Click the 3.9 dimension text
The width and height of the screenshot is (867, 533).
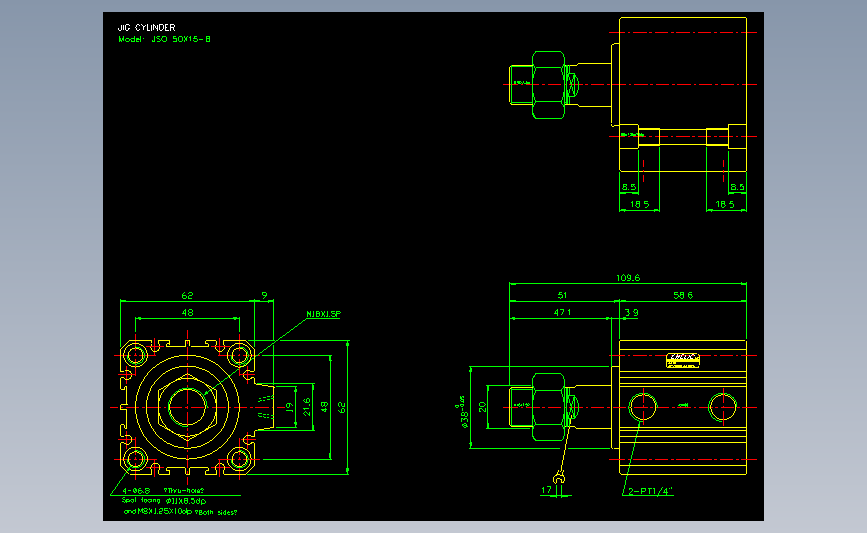631,312
